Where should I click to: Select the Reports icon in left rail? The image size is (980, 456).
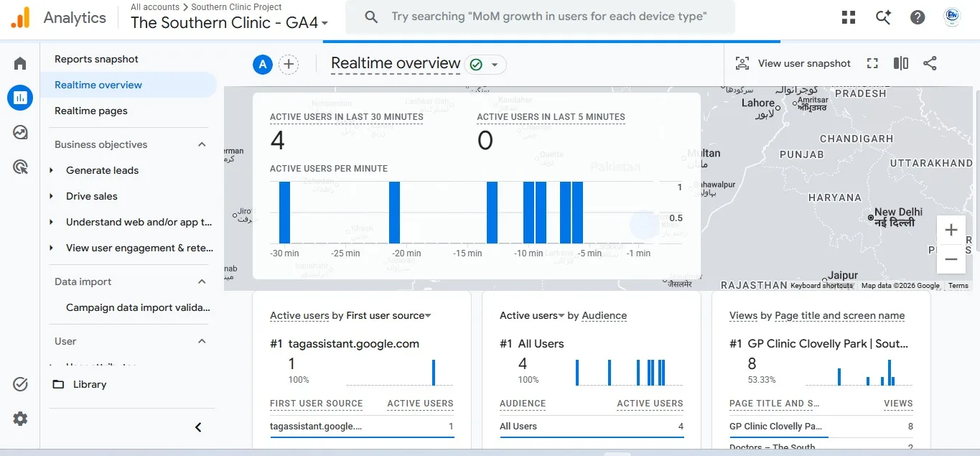[20, 98]
